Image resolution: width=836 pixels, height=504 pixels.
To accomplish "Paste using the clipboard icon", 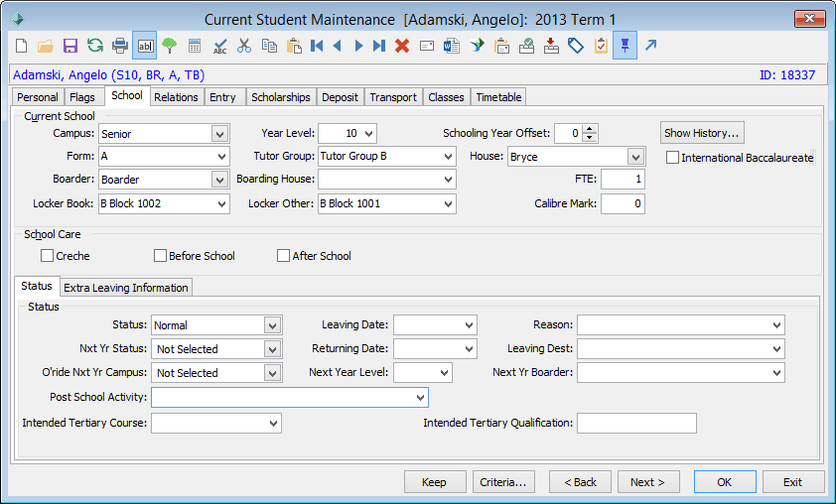I will (294, 46).
